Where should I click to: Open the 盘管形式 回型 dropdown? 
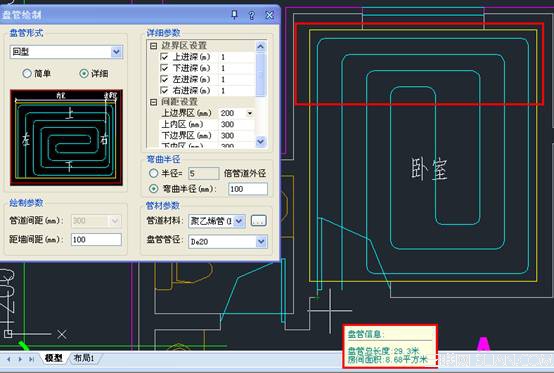pos(117,52)
